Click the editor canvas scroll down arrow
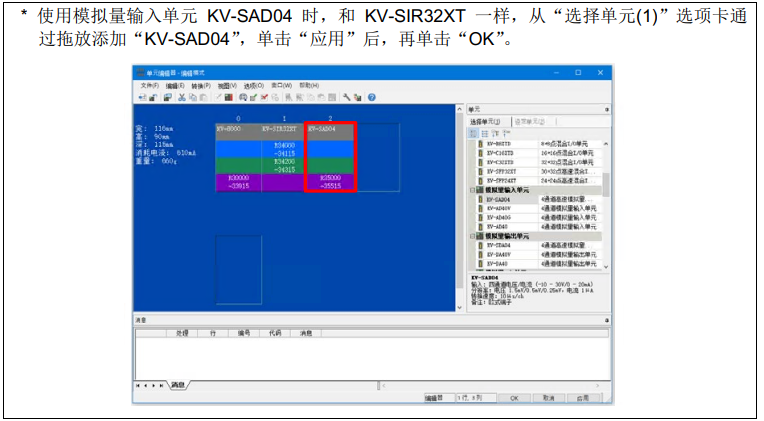 point(459,307)
